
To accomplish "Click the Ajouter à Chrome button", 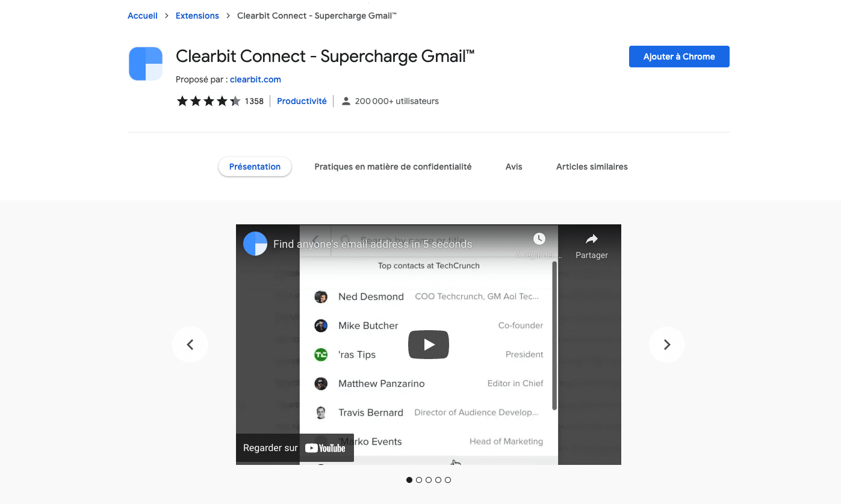I will click(679, 57).
